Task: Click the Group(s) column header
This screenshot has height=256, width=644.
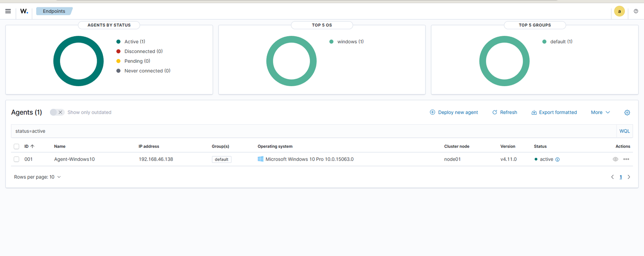Action: pos(221,147)
